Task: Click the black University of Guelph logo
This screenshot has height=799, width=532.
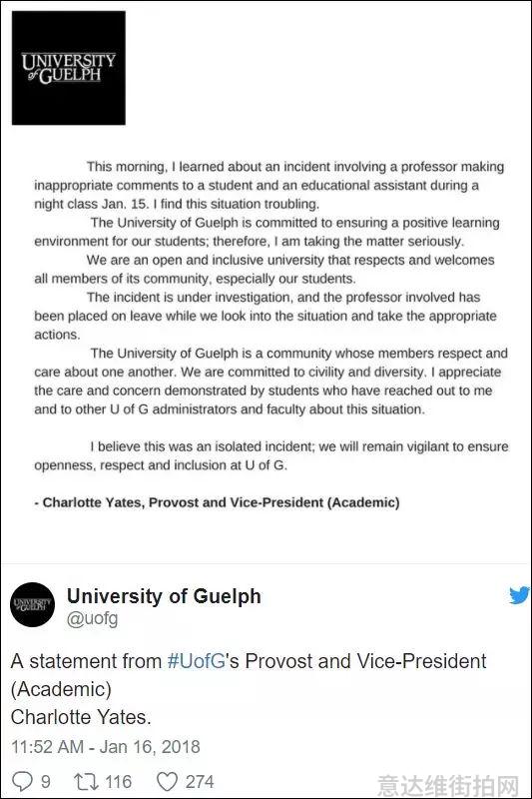Action: [69, 68]
